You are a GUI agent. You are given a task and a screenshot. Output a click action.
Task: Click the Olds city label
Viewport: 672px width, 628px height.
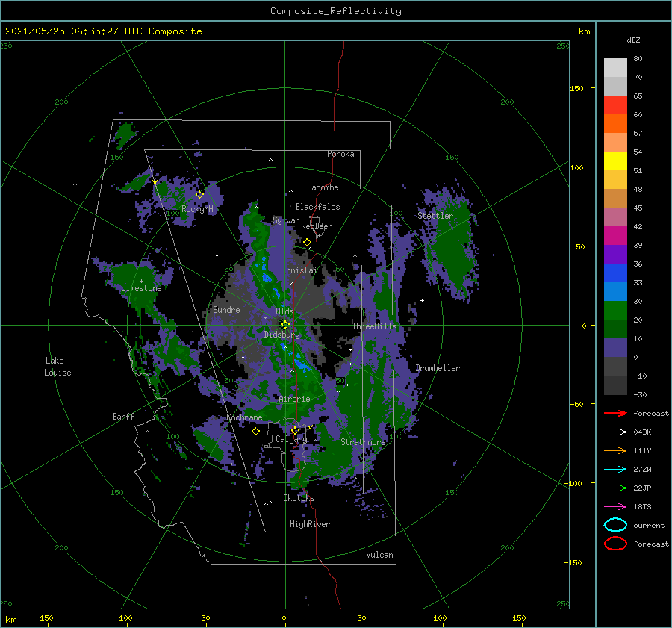click(284, 311)
